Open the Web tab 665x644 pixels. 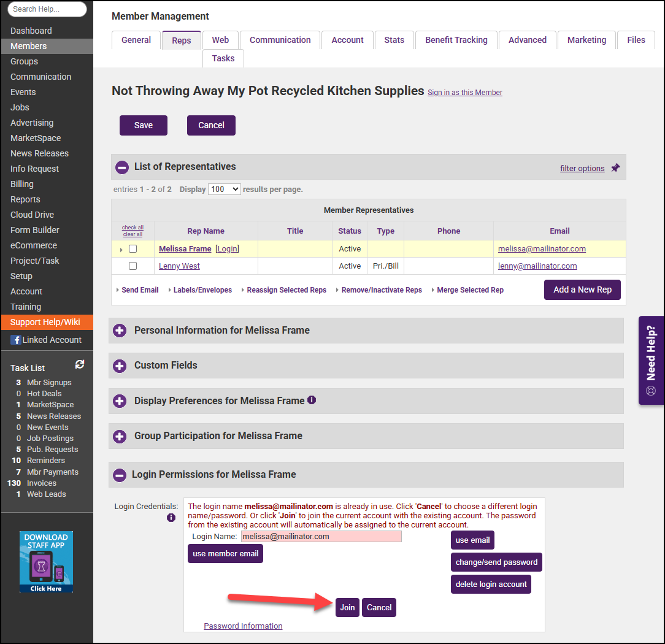click(220, 40)
